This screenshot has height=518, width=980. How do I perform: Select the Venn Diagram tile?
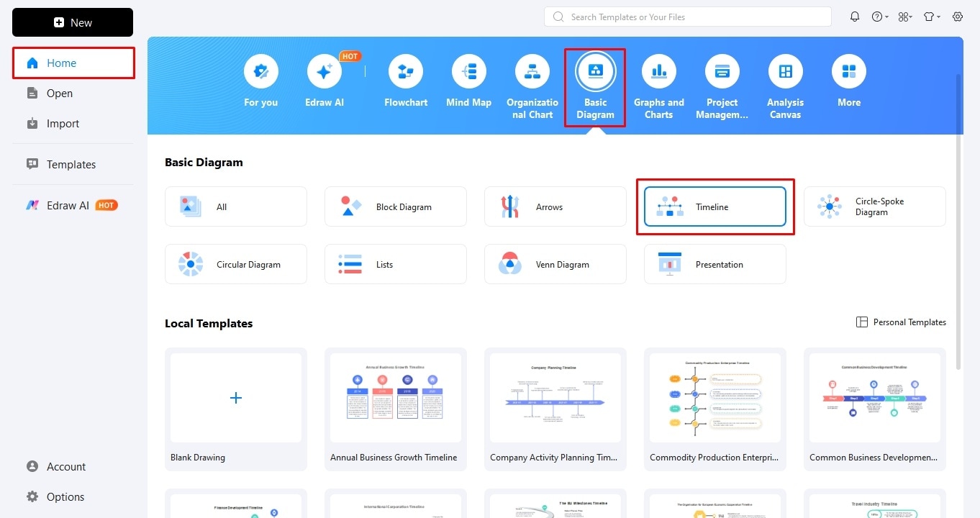coord(555,264)
